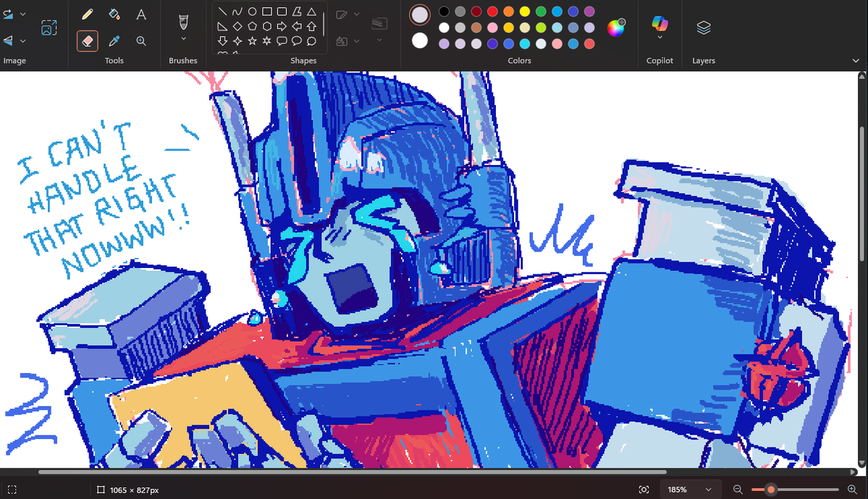Click the Shapes gallery scrollbar

click(324, 25)
